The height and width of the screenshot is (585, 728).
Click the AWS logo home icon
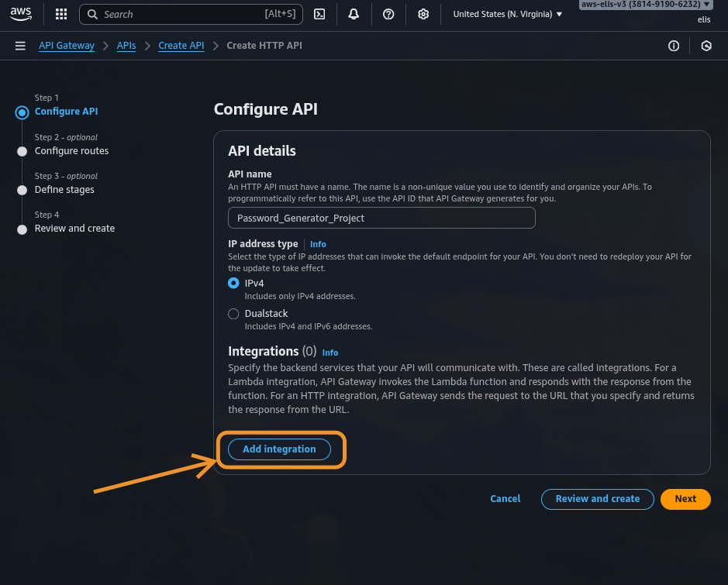pyautogui.click(x=21, y=14)
